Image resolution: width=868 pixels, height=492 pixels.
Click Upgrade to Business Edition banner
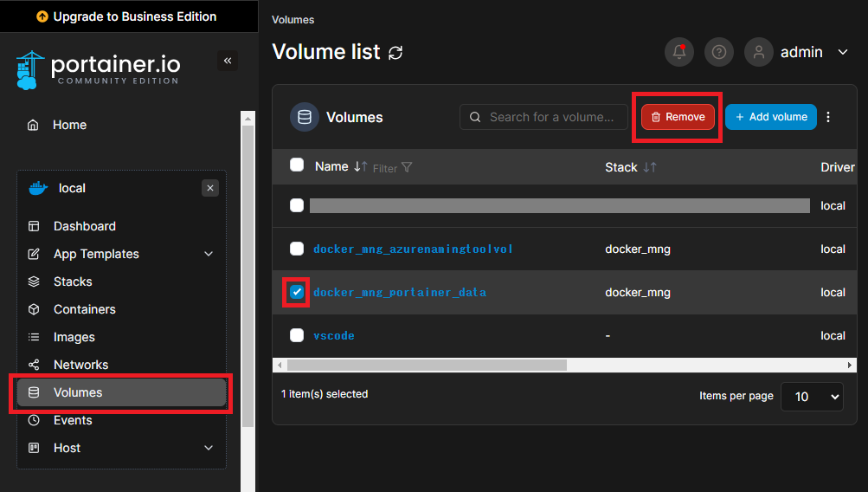129,16
